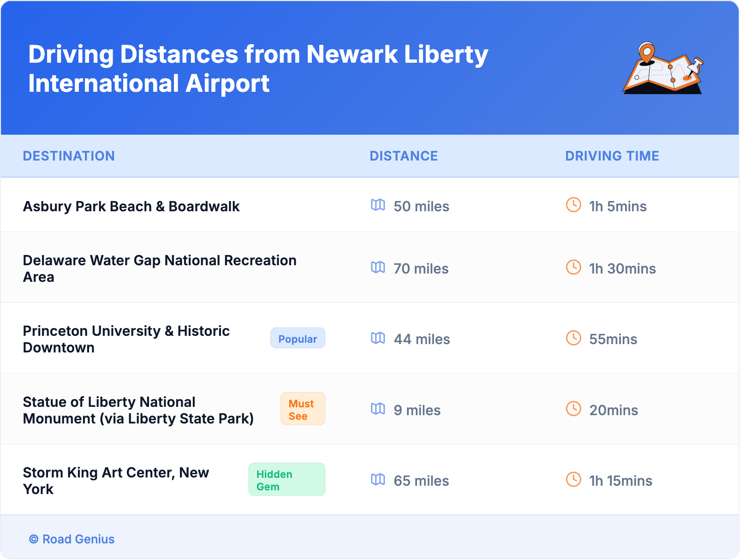This screenshot has width=740, height=560.
Task: Select Storm King Art Center destination name
Action: [x=116, y=481]
